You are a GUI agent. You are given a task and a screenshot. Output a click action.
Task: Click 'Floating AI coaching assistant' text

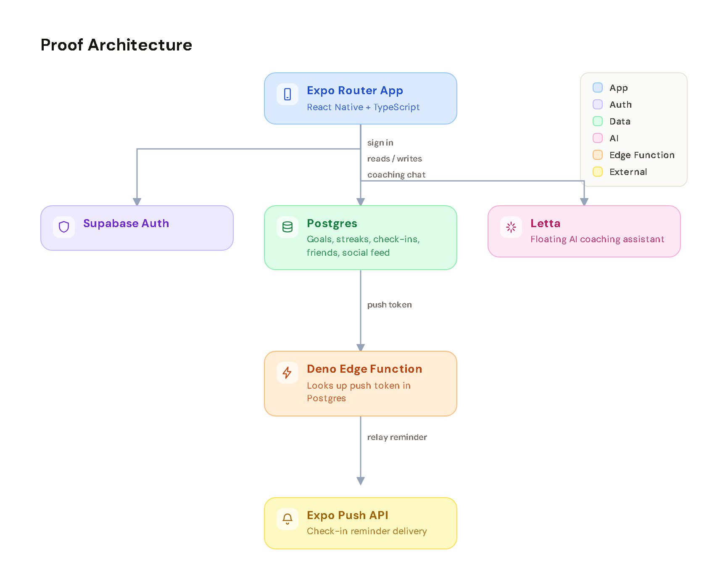coord(597,239)
